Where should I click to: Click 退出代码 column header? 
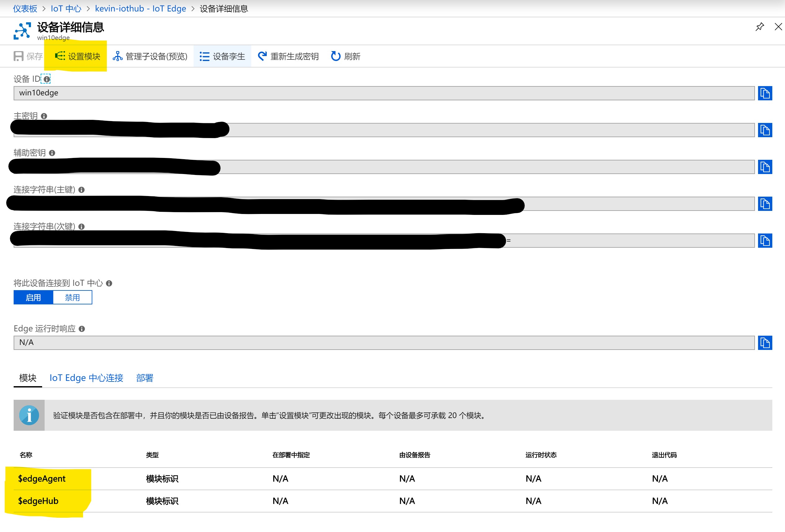click(x=664, y=455)
